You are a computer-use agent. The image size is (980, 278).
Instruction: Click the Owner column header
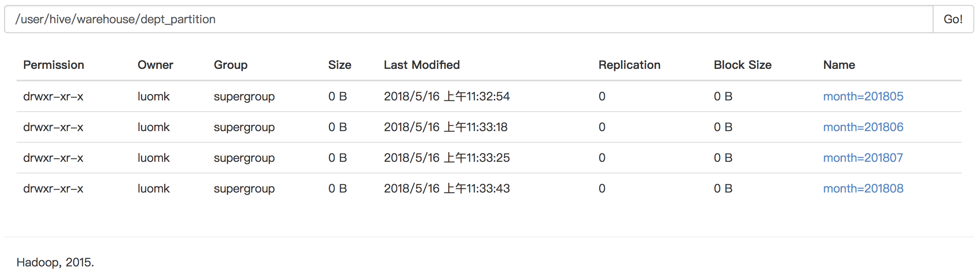[155, 65]
